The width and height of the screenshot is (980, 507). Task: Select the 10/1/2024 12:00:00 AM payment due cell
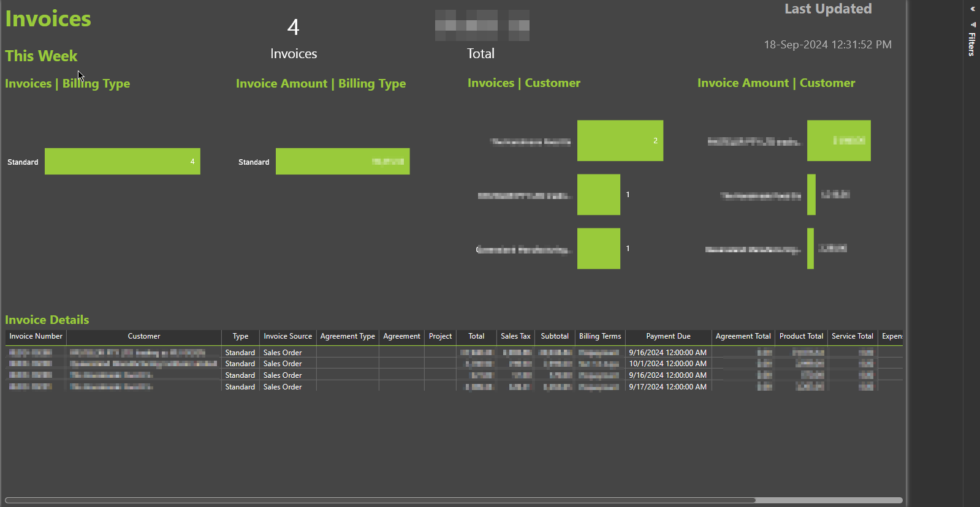tap(668, 364)
